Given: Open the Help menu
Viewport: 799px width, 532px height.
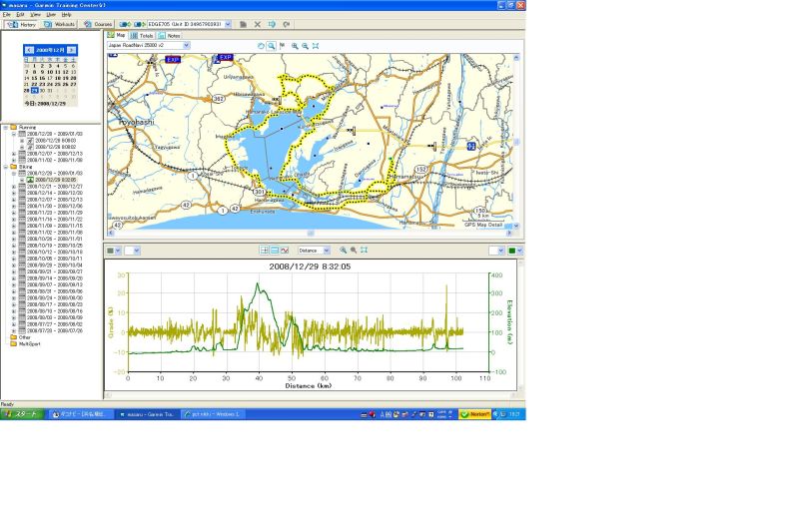Looking at the screenshot, I should pyautogui.click(x=66, y=15).
